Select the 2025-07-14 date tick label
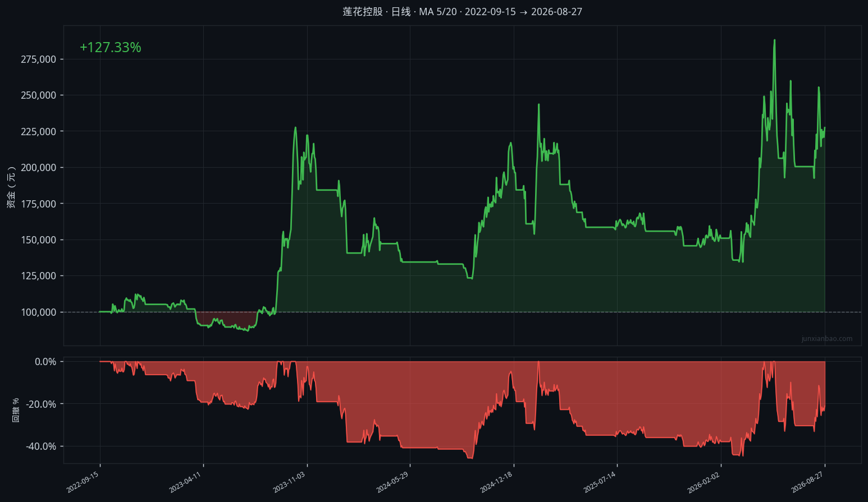Image resolution: width=868 pixels, height=502 pixels. point(600,482)
